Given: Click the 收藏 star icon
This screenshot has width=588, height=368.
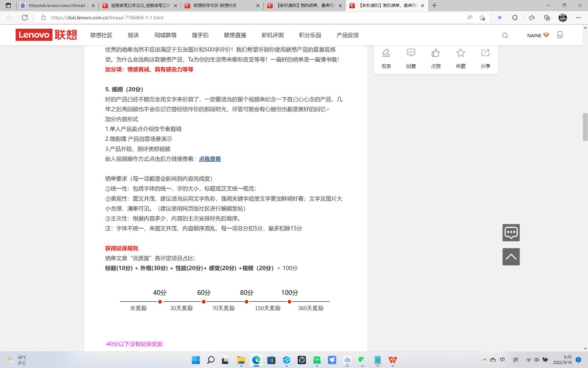Looking at the screenshot, I should [x=461, y=53].
